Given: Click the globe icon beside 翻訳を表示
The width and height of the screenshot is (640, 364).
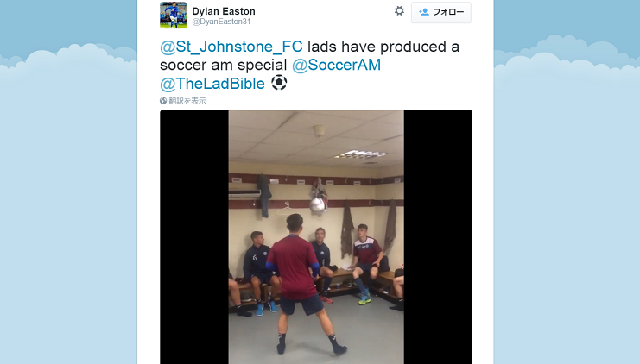Looking at the screenshot, I should [163, 101].
